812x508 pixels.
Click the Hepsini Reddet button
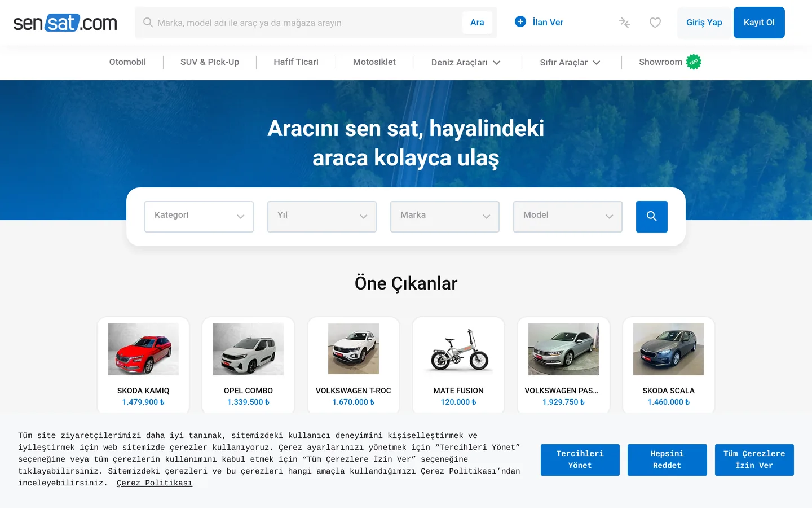pyautogui.click(x=667, y=460)
